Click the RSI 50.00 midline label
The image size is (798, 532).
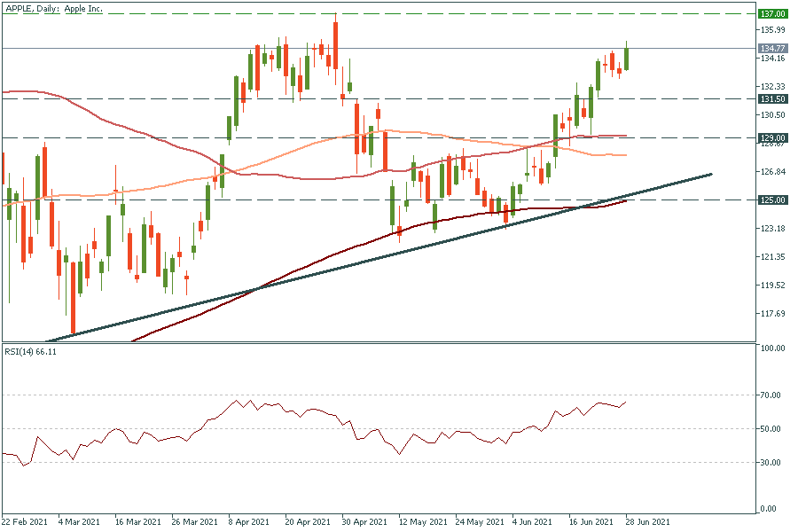pyautogui.click(x=771, y=428)
